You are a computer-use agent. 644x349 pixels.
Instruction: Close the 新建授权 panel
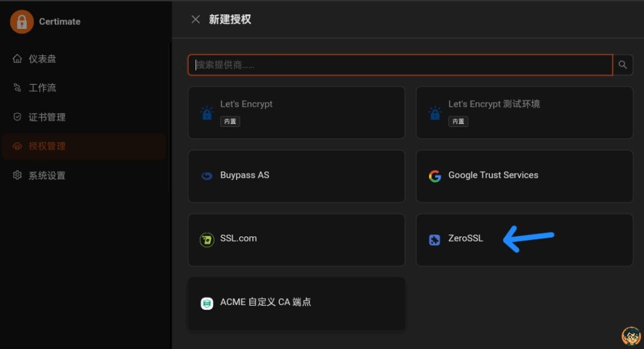pyautogui.click(x=196, y=19)
